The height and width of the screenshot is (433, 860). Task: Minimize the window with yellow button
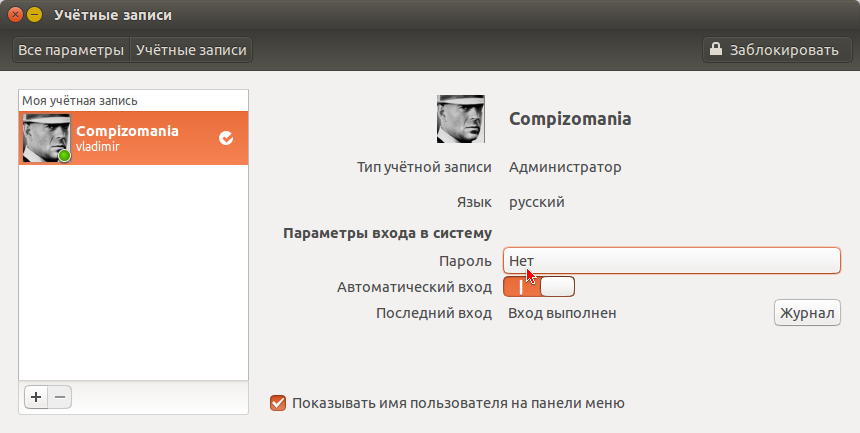pos(35,14)
